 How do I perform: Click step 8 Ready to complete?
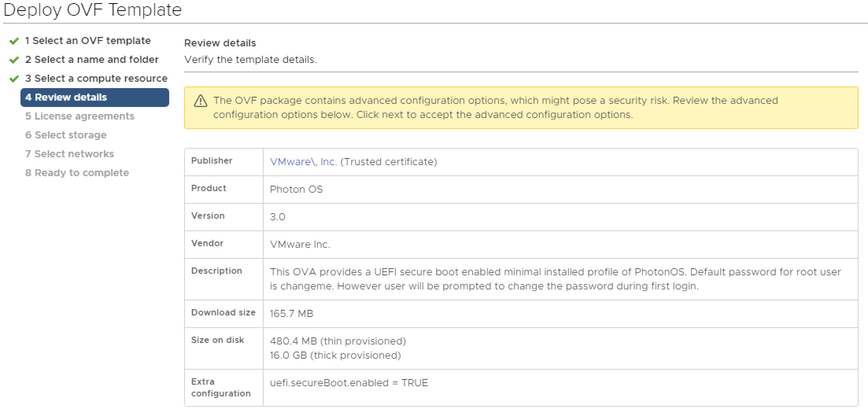click(77, 173)
